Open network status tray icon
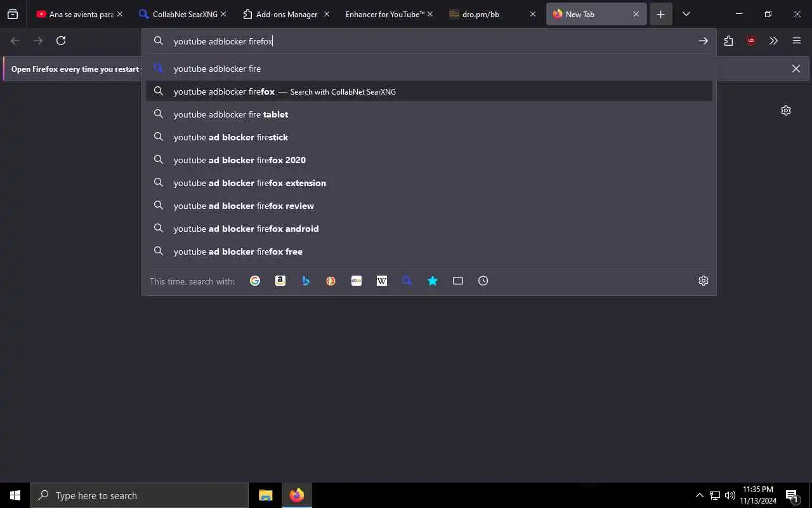 [x=715, y=495]
